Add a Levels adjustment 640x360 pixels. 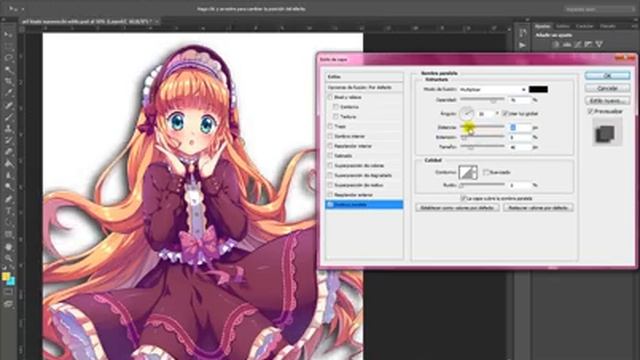[x=567, y=44]
